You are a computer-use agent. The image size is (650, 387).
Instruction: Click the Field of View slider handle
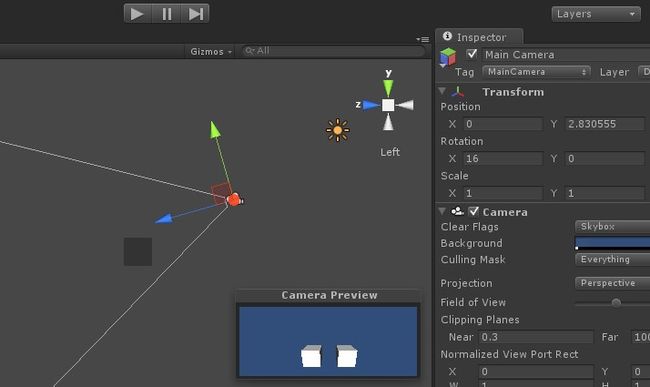616,303
